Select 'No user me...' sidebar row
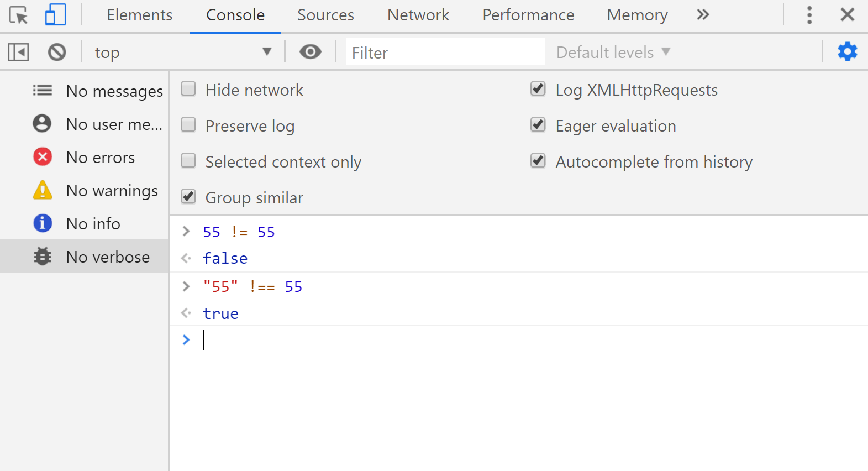 tap(84, 124)
